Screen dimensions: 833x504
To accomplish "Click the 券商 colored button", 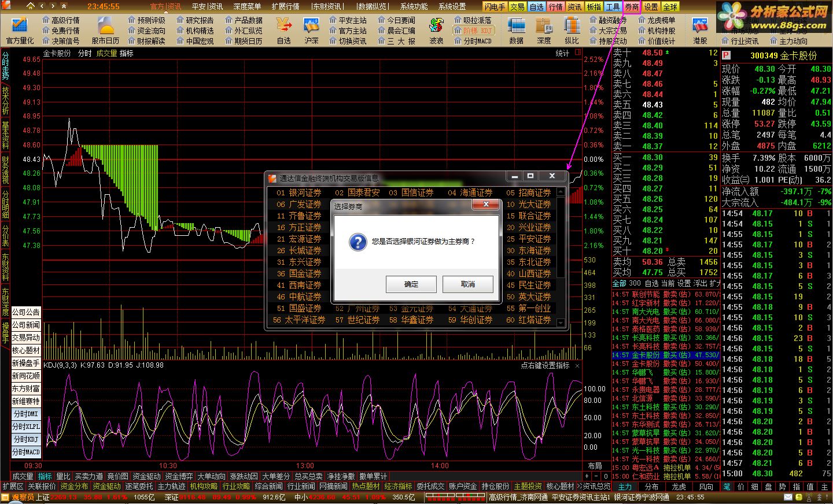I will (632, 7).
